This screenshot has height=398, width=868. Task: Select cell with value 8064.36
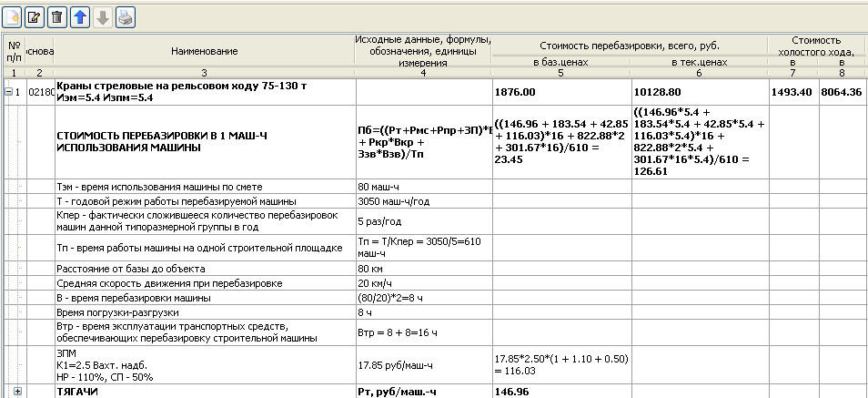[x=842, y=92]
